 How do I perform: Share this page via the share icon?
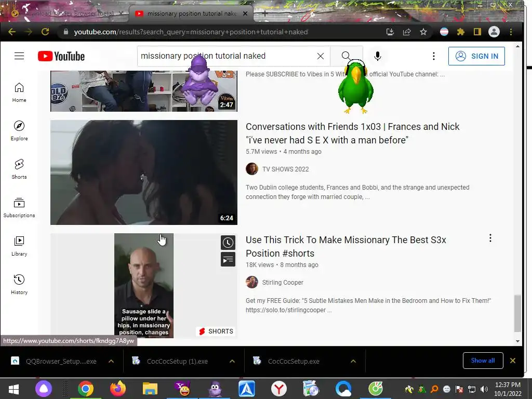pyautogui.click(x=407, y=32)
